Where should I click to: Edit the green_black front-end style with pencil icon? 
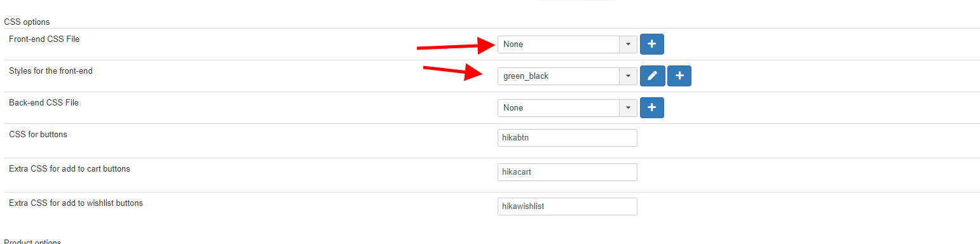point(652,76)
